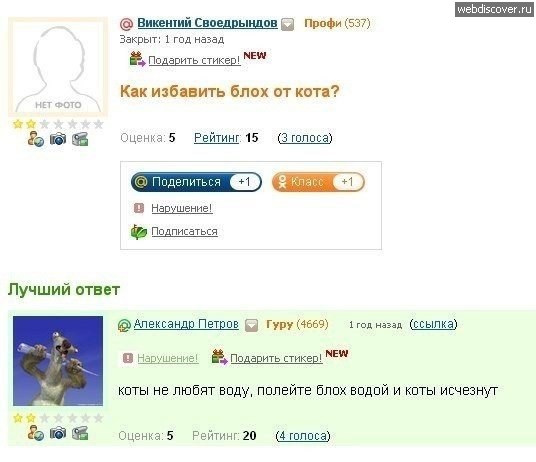Click the star rating under the asker's avatar
This screenshot has width=536, height=462.
click(x=58, y=124)
